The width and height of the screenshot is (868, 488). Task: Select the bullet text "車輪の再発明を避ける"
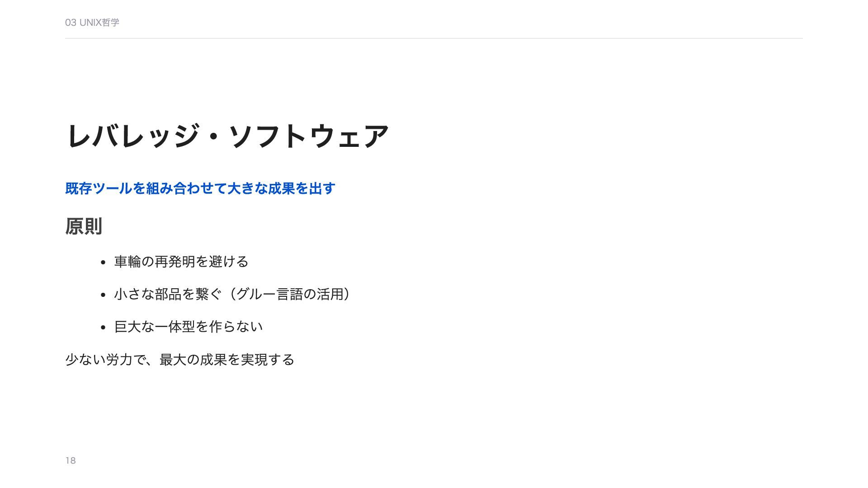click(181, 262)
